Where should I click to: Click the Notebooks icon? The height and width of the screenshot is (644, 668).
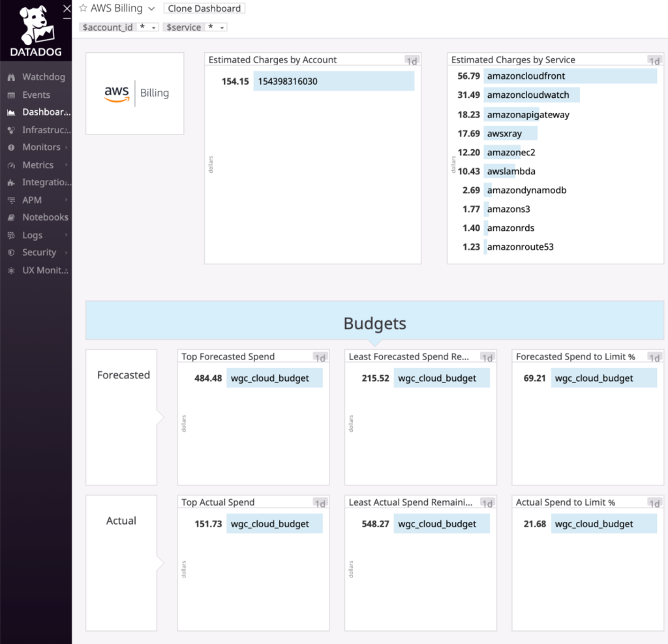coord(11,217)
